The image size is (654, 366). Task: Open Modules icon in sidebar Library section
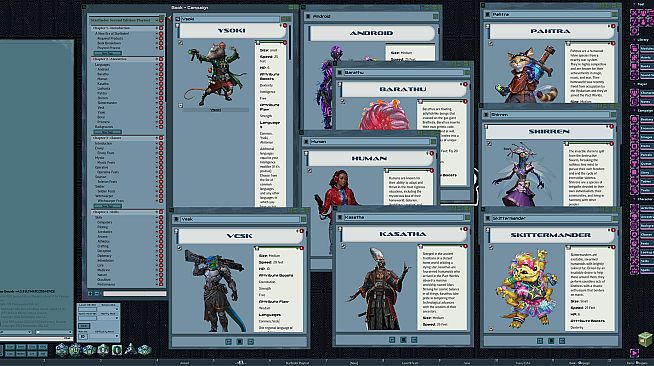point(634,49)
